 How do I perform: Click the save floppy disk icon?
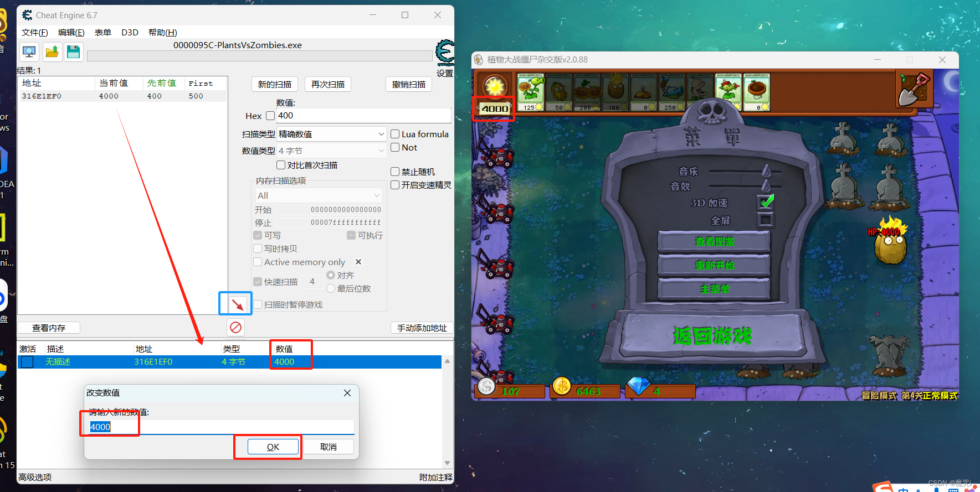pos(73,52)
